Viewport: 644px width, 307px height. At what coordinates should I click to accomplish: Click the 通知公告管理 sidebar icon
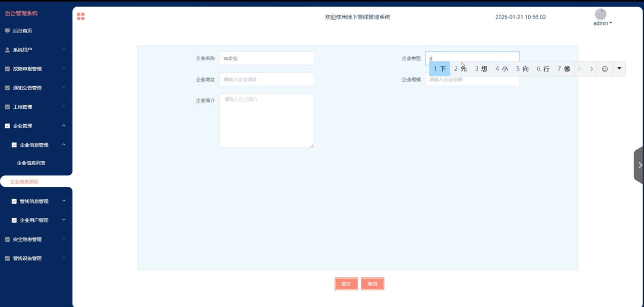[7, 88]
